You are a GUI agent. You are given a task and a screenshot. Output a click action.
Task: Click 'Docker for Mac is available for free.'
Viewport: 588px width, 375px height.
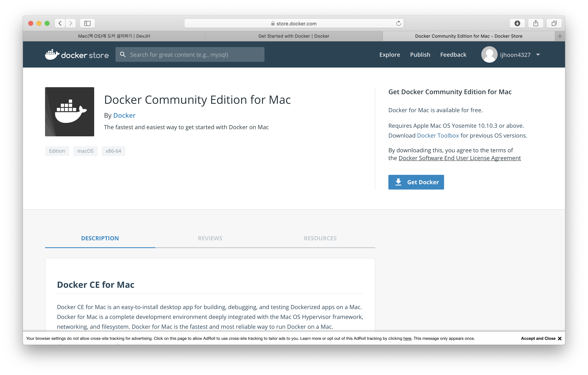(435, 110)
